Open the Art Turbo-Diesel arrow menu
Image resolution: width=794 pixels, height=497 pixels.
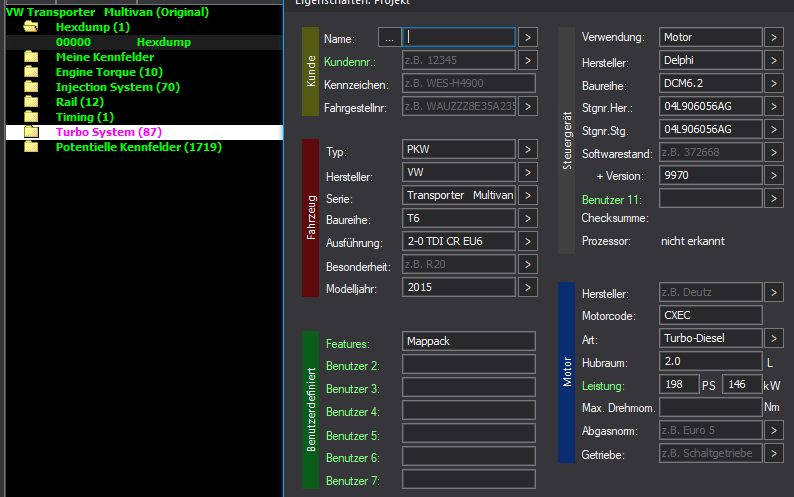[774, 338]
